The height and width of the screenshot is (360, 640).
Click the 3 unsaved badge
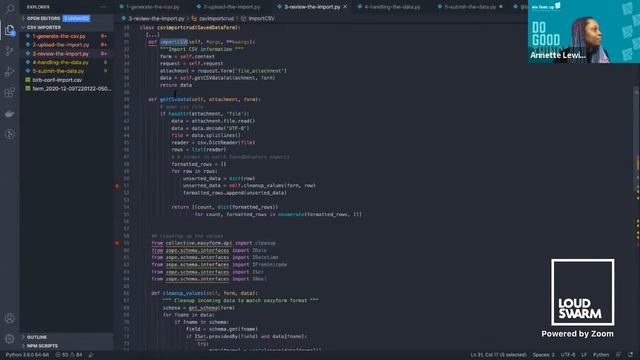click(76, 18)
